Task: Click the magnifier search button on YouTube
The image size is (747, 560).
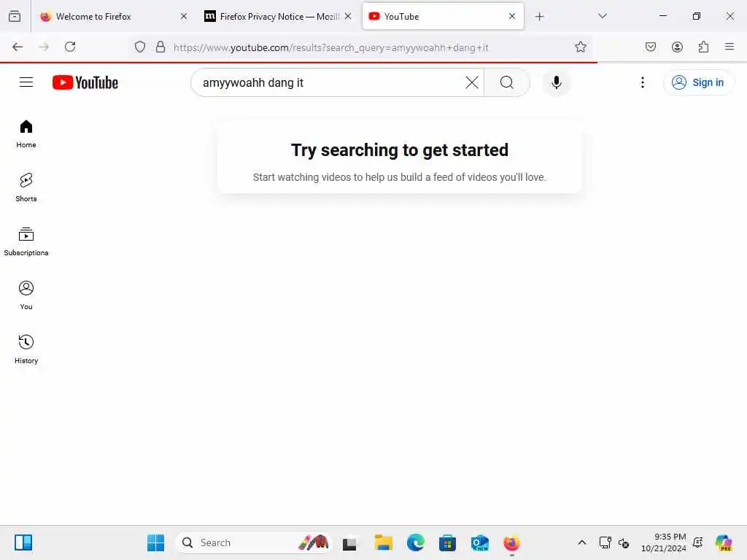Action: (x=506, y=82)
